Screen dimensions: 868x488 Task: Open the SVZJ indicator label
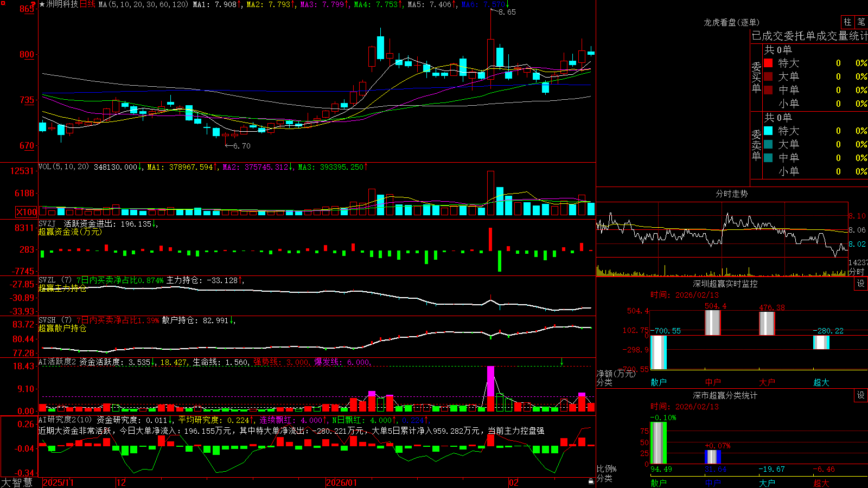[47, 223]
